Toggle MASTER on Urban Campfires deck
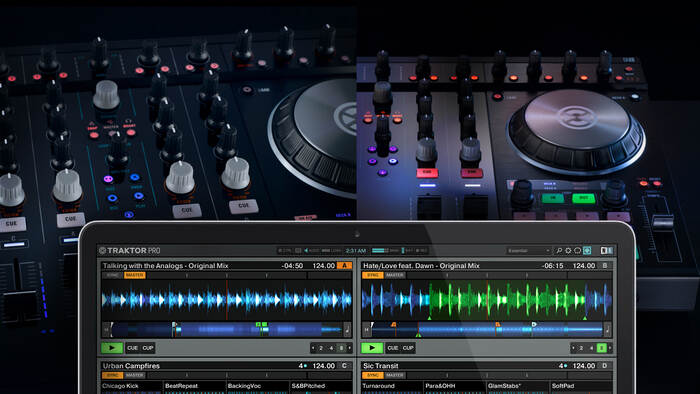The image size is (700, 394). pyautogui.click(x=134, y=375)
